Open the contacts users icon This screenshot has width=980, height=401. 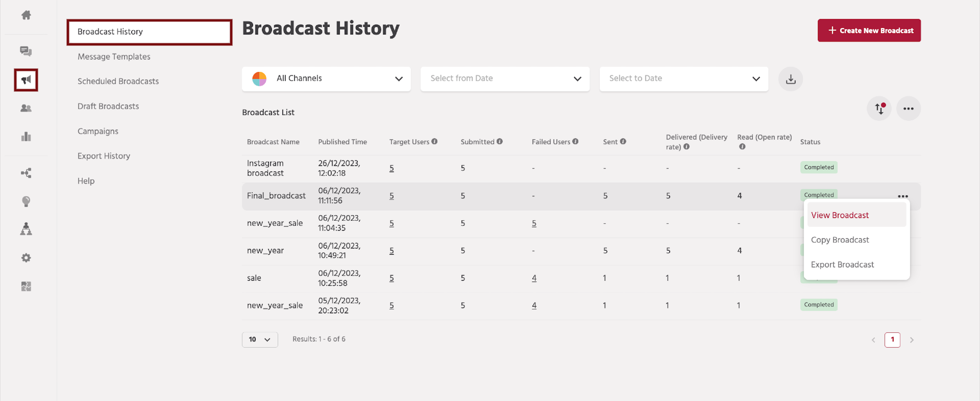click(x=26, y=108)
